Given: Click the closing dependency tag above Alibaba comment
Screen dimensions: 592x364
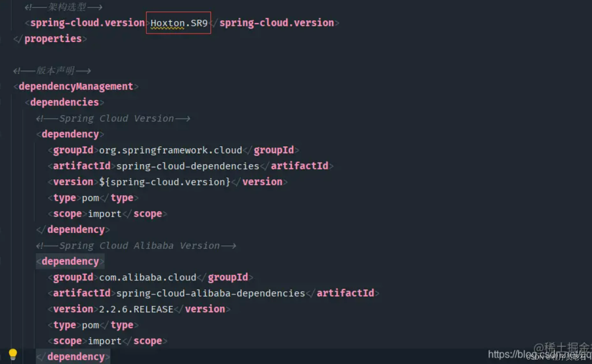Looking at the screenshot, I should 73,230.
